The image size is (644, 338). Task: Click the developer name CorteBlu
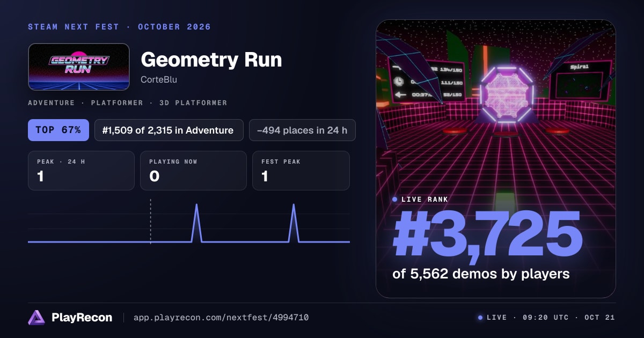pyautogui.click(x=159, y=80)
